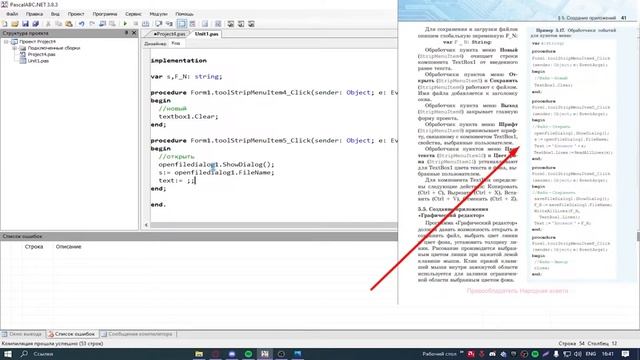This screenshot has width=640, height=360.
Task: Click the Stop program toolbar icon
Action: (136, 24)
